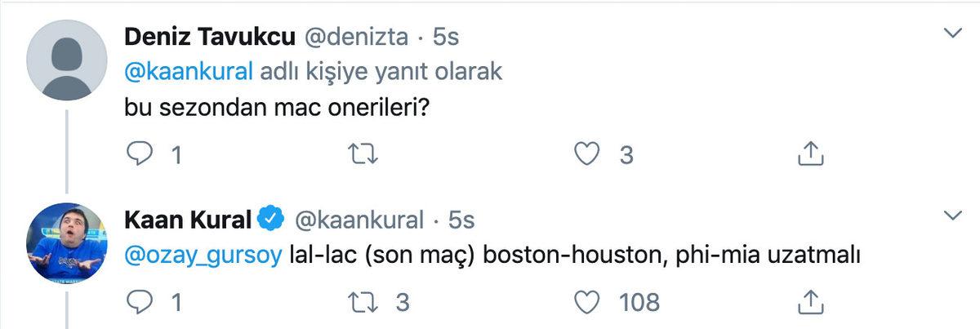The height and width of the screenshot is (329, 980).
Task: Open the @kaankural mention link in reply
Action: click(x=189, y=72)
